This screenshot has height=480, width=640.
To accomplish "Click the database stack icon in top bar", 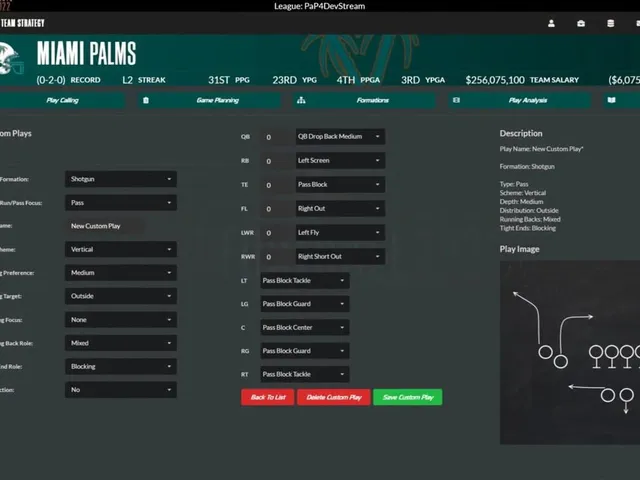I will [611, 23].
